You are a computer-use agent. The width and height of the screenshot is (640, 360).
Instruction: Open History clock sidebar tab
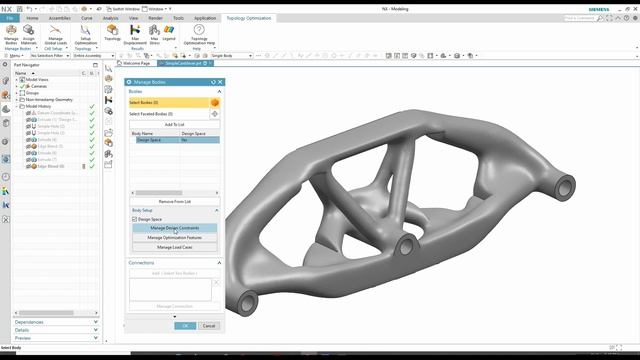(x=5, y=177)
